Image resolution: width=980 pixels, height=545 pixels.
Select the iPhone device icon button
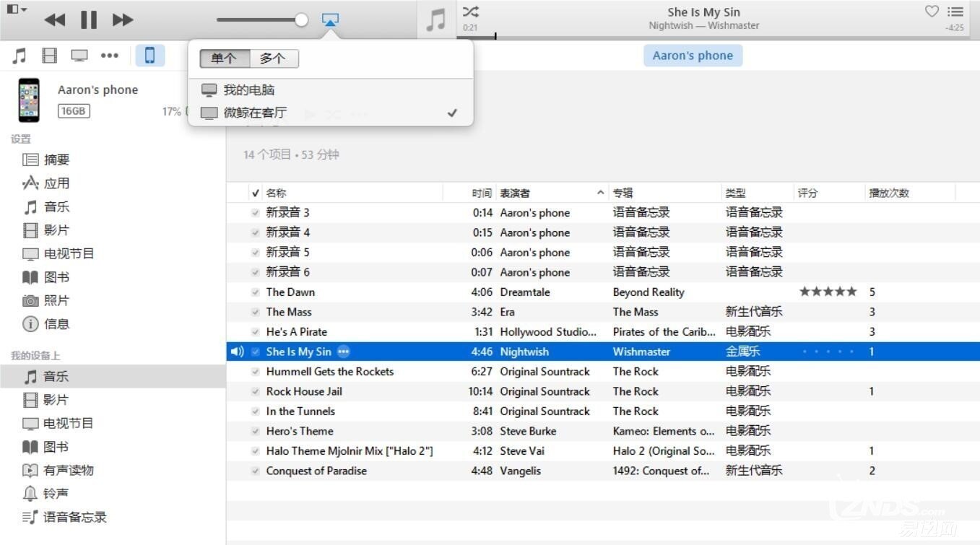click(x=149, y=56)
